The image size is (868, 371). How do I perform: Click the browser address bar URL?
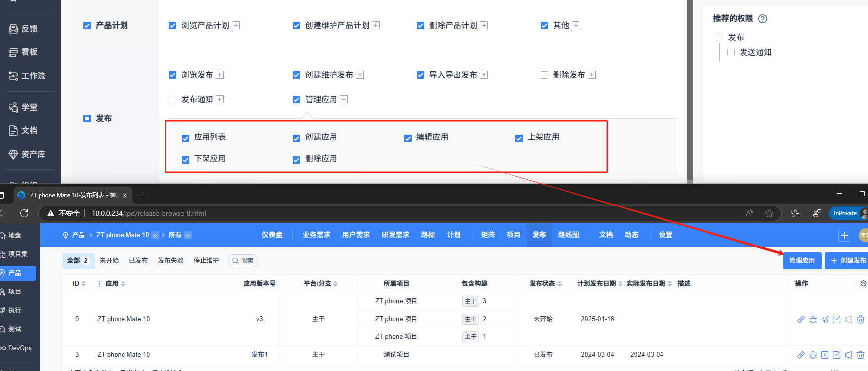149,213
